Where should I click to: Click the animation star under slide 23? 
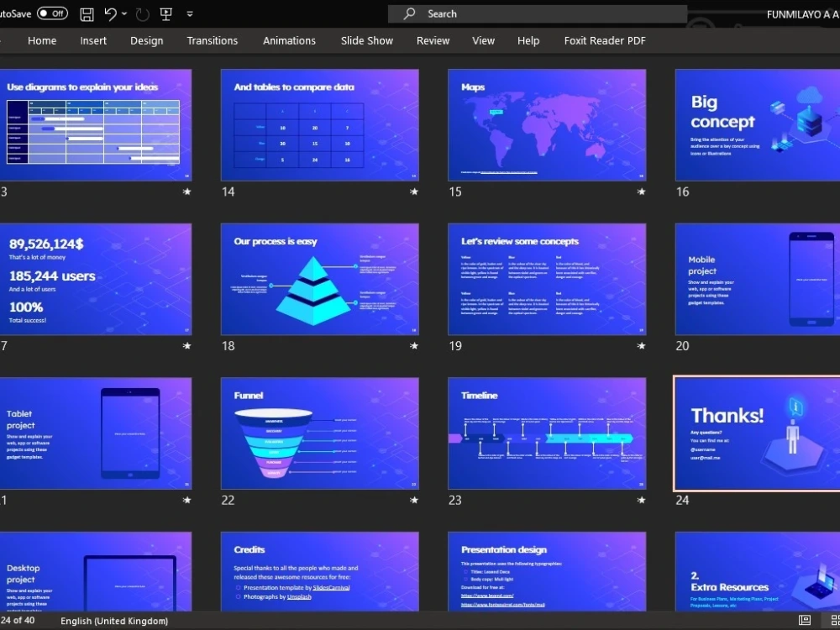641,500
